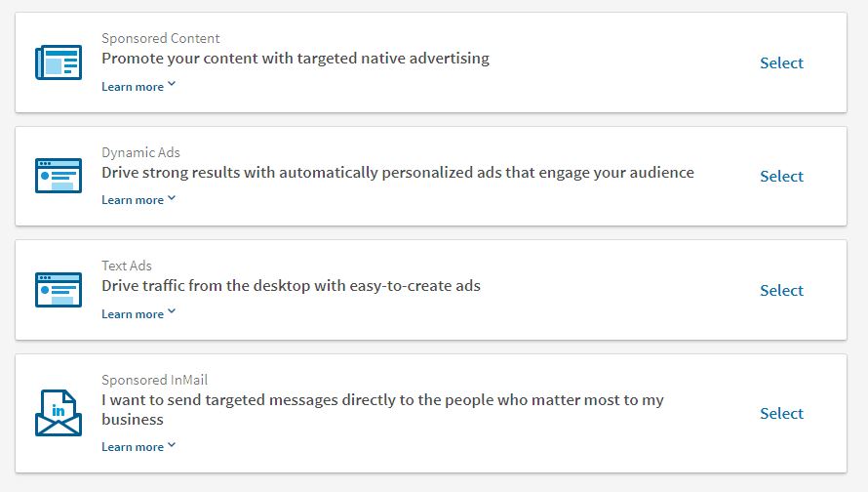Click the Sponsored InMail envelope icon
The width and height of the screenshot is (868, 492).
[x=59, y=413]
